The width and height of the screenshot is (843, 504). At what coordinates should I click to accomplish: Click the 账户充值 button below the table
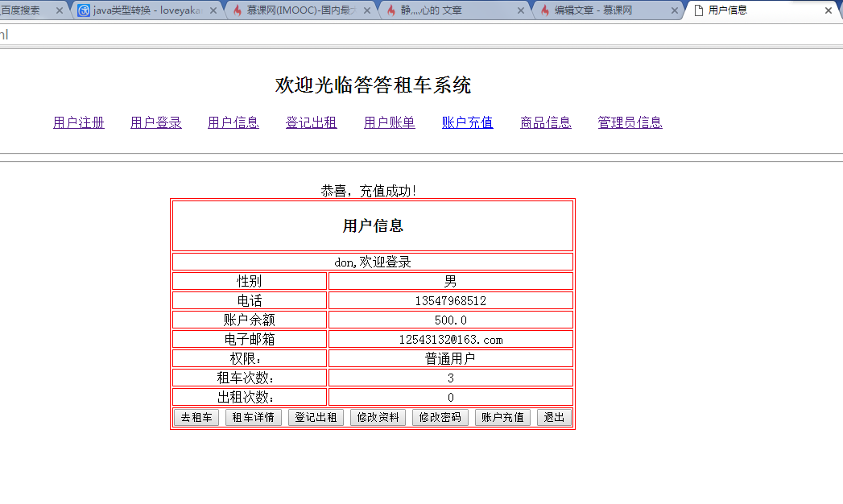coord(502,418)
